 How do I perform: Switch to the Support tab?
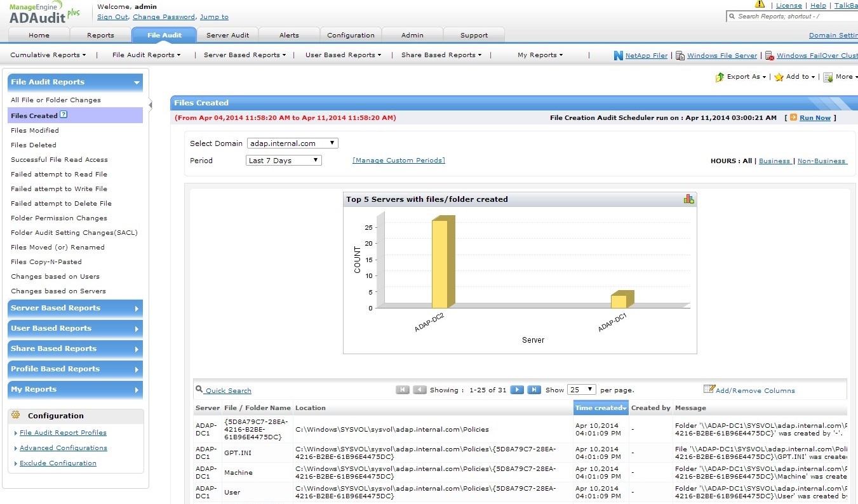[474, 36]
